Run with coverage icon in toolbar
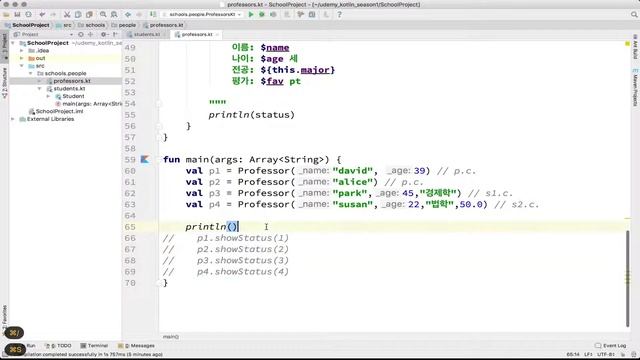Image resolution: width=640 pixels, height=360 pixels. coord(273,14)
